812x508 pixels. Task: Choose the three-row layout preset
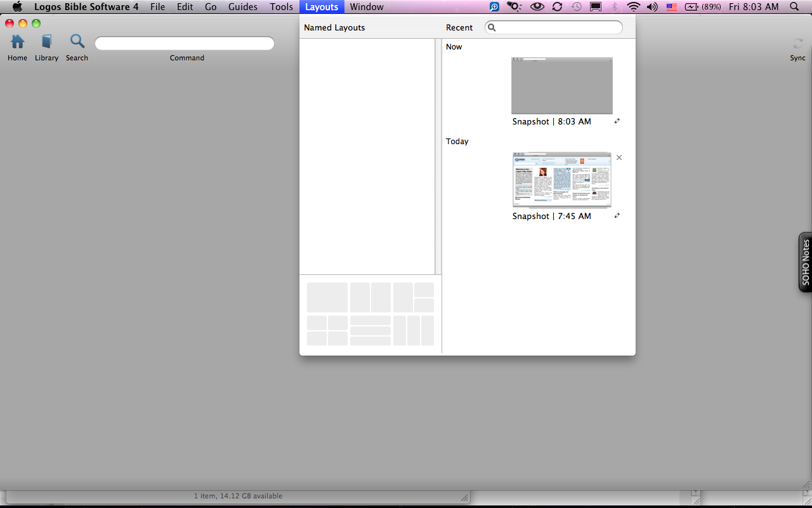[x=370, y=330]
